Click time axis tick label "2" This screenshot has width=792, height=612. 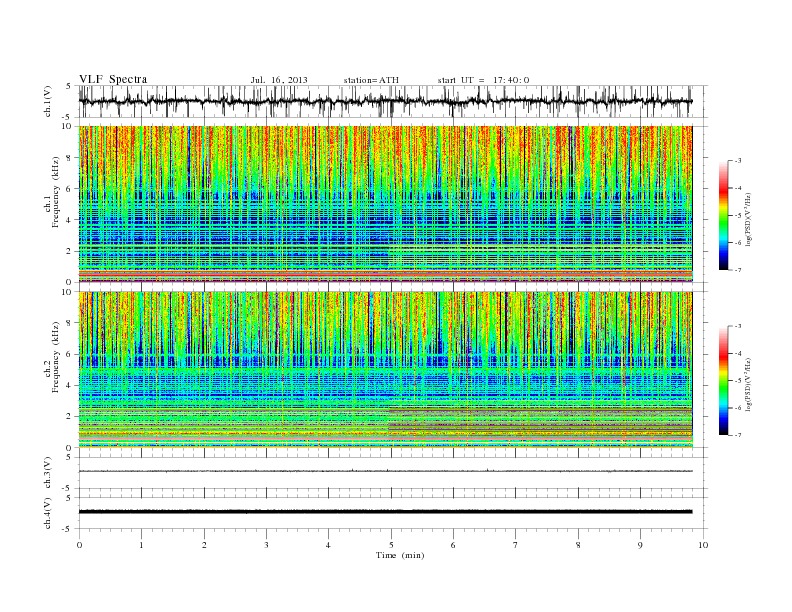(204, 545)
